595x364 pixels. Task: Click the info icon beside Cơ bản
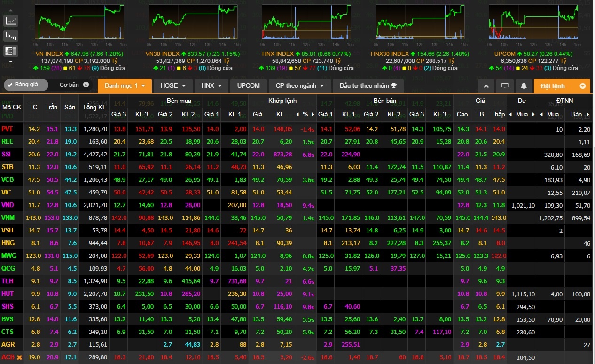click(x=86, y=85)
